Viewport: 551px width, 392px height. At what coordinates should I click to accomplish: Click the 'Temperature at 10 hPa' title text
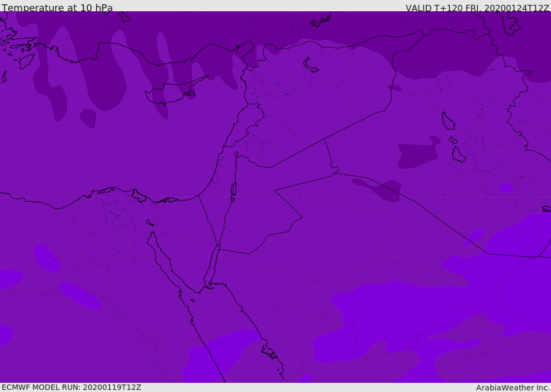(57, 8)
